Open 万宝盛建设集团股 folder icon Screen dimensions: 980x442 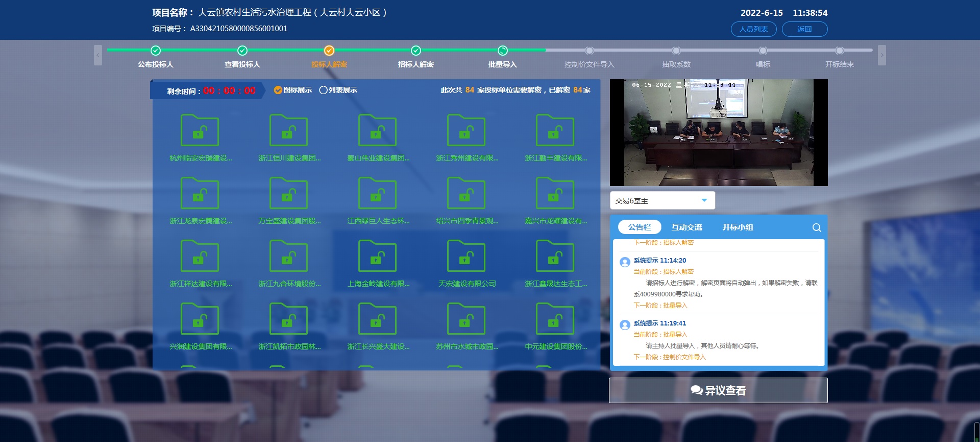pyautogui.click(x=289, y=194)
